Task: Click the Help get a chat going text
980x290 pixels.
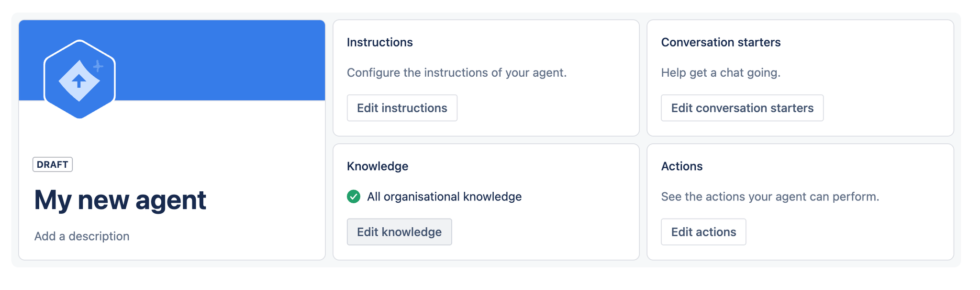Action: (x=720, y=73)
